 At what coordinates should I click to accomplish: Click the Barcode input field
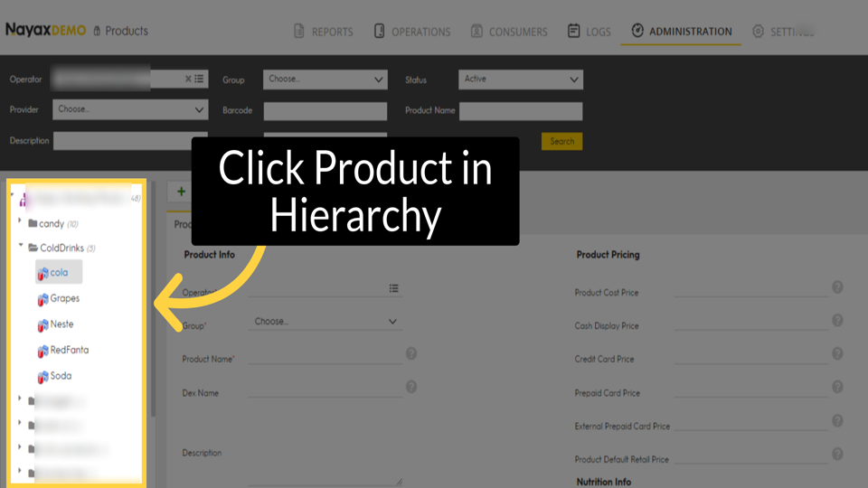point(325,110)
